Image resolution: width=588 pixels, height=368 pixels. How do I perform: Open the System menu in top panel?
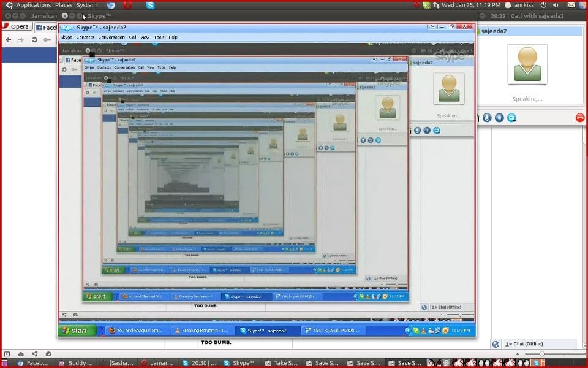[86, 5]
